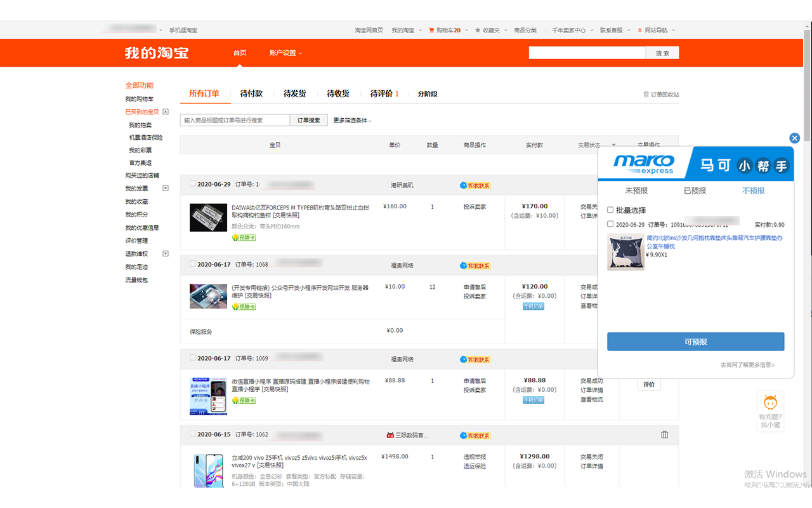Open the vivo Z5 phone product thumbnail

pyautogui.click(x=208, y=471)
